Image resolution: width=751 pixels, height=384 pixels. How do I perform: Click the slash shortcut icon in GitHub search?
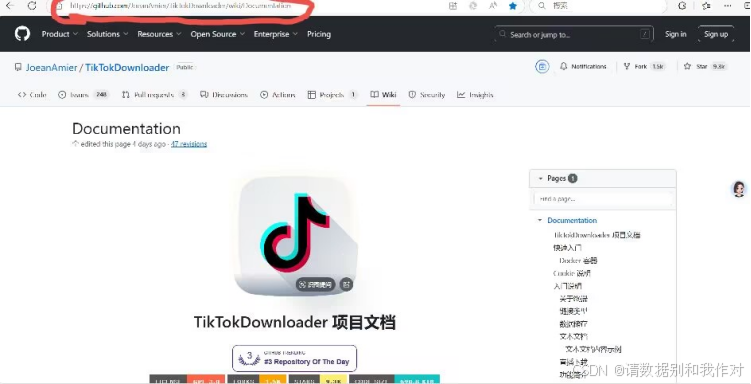tap(645, 34)
